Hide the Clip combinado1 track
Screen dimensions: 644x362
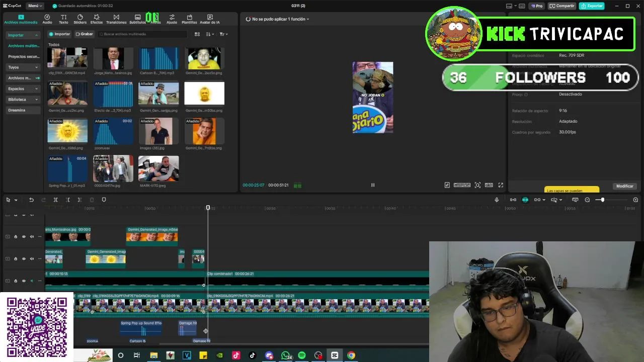24,281
